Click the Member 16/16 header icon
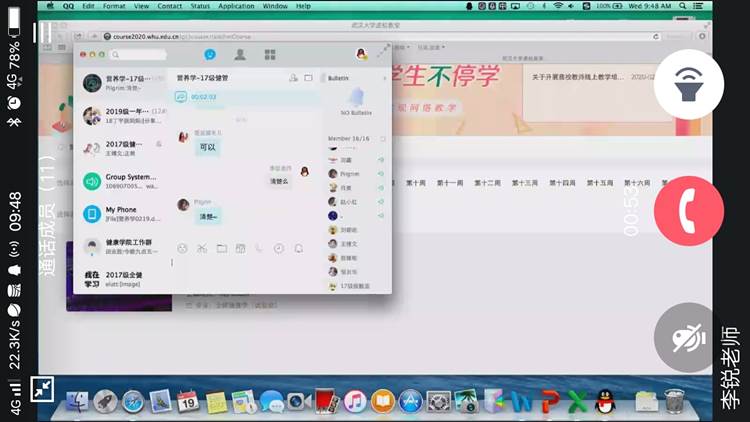This screenshot has height=422, width=750. coord(383,139)
